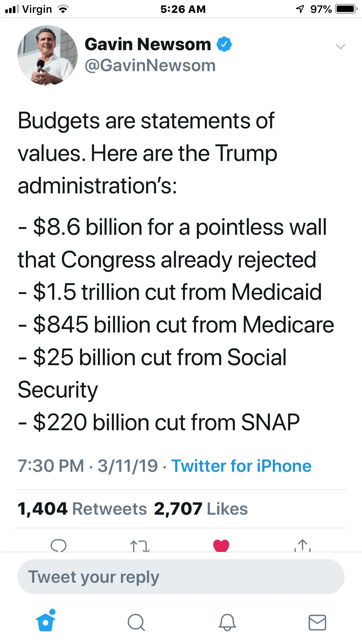
Task: Tap the share tweet icon
Action: [x=303, y=546]
